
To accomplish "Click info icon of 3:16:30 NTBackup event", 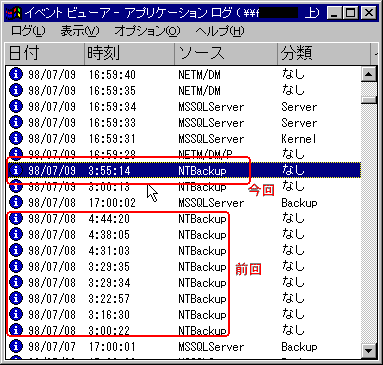I will tap(16, 314).
